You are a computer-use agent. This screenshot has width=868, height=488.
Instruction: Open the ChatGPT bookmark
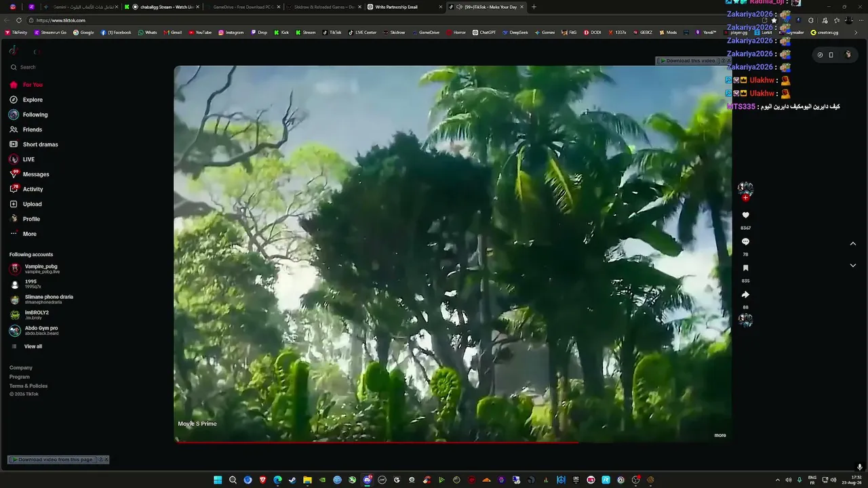click(484, 33)
